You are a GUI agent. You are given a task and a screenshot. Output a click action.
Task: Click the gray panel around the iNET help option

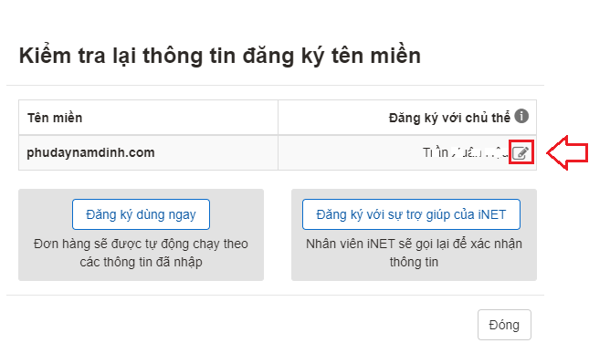coord(414,235)
